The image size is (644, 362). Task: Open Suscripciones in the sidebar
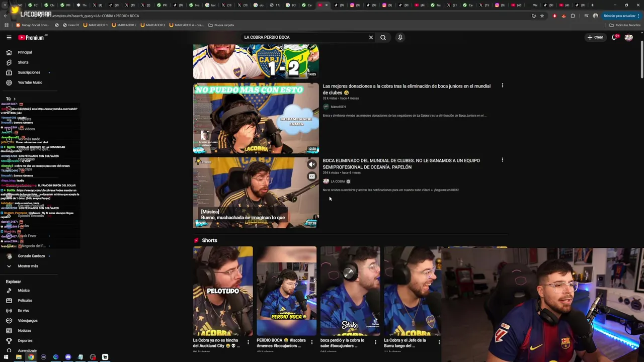pyautogui.click(x=29, y=72)
